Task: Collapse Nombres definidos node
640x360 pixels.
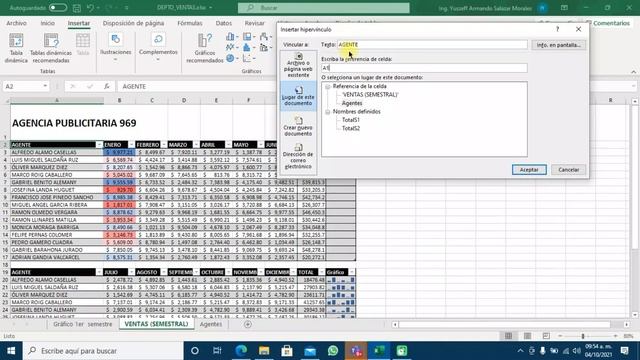Action: pyautogui.click(x=327, y=112)
